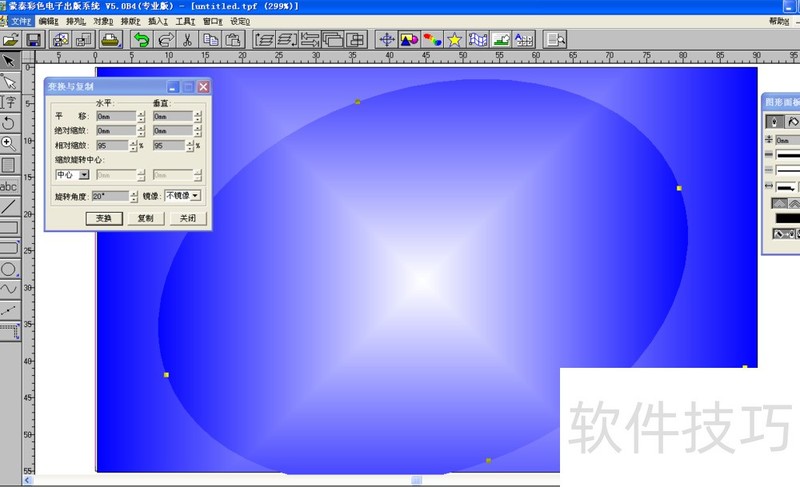Image resolution: width=800 pixels, height=487 pixels.
Task: Click the horizontal 平移 spinner arrows
Action: point(141,117)
